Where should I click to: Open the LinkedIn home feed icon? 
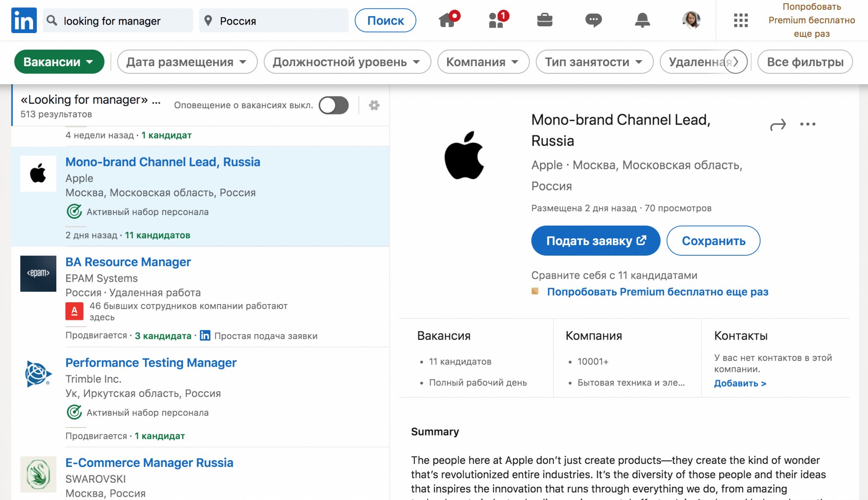click(448, 20)
